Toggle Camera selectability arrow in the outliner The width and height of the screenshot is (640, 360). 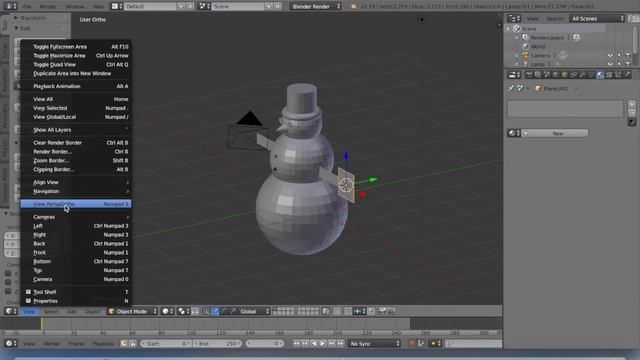[619, 55]
